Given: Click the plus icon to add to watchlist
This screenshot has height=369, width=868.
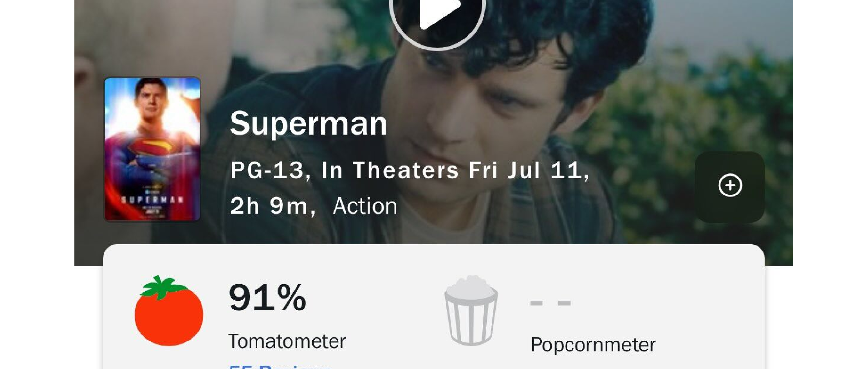Looking at the screenshot, I should click(x=730, y=185).
